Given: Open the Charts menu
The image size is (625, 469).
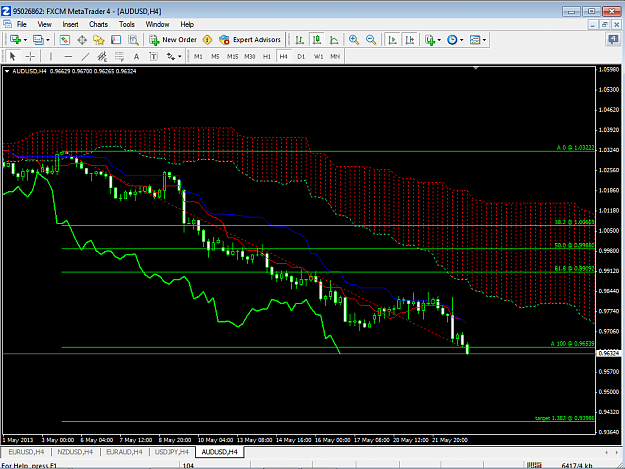Looking at the screenshot, I should (98, 24).
